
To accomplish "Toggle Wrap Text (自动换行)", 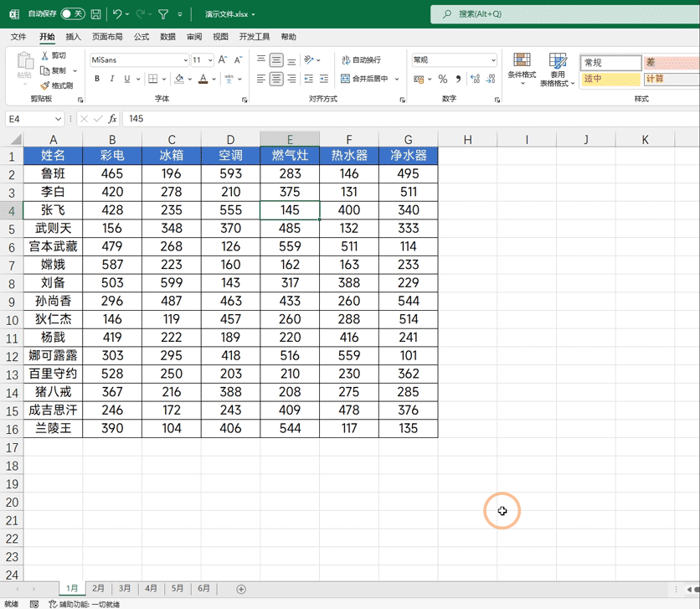I will click(x=361, y=59).
